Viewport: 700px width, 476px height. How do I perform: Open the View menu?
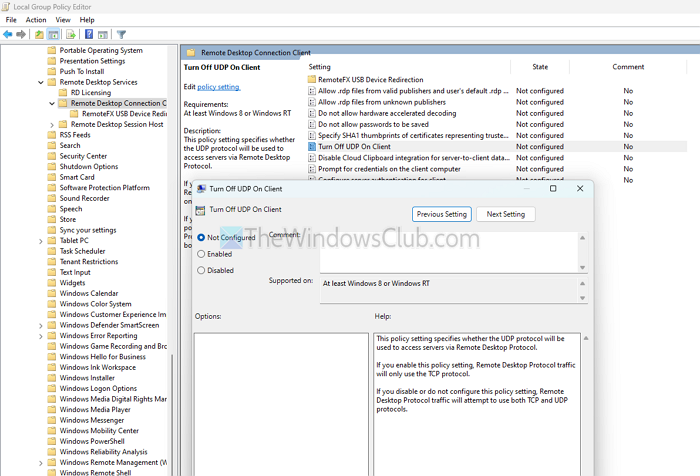[x=62, y=20]
